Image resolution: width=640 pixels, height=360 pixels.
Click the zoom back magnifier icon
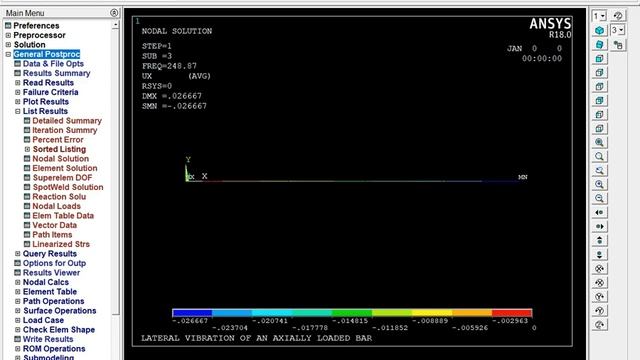pos(599,170)
